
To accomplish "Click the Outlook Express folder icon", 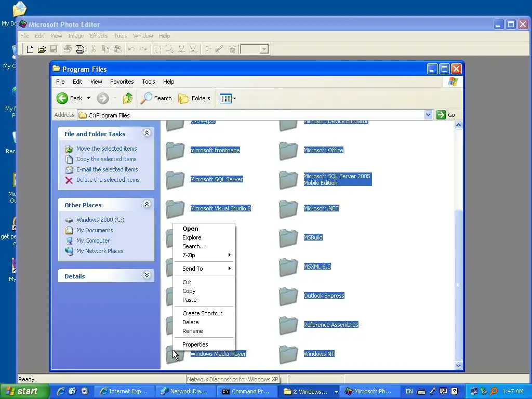I will [288, 296].
